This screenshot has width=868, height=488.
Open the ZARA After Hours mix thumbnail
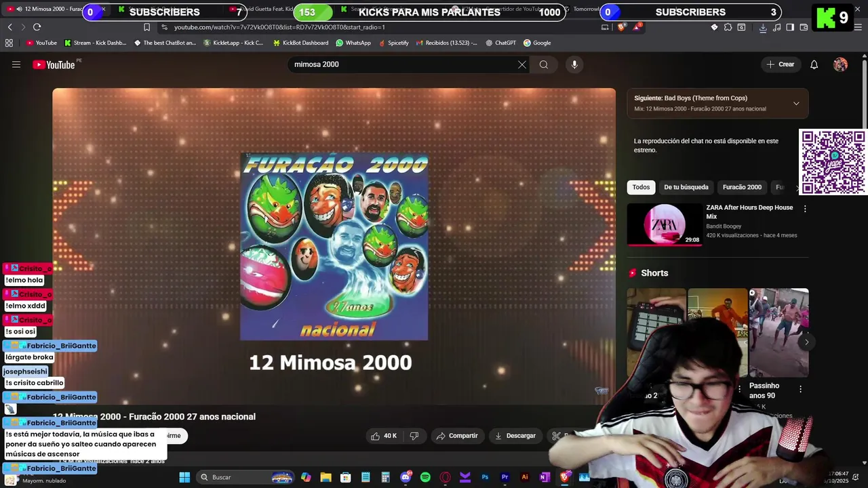point(664,224)
